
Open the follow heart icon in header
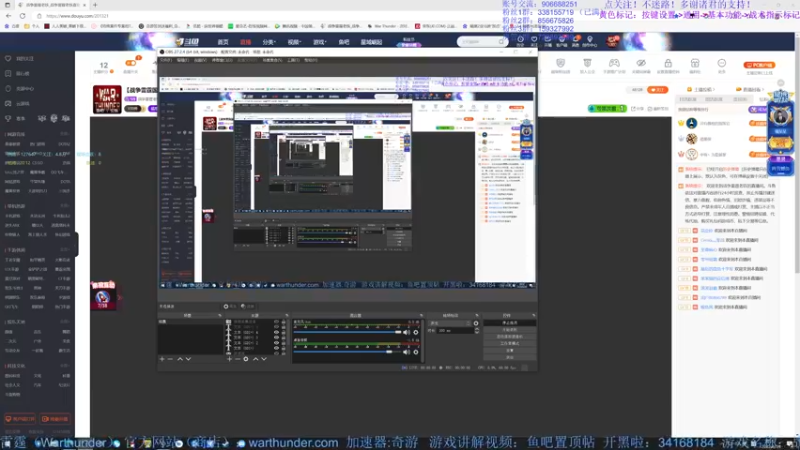(534, 39)
